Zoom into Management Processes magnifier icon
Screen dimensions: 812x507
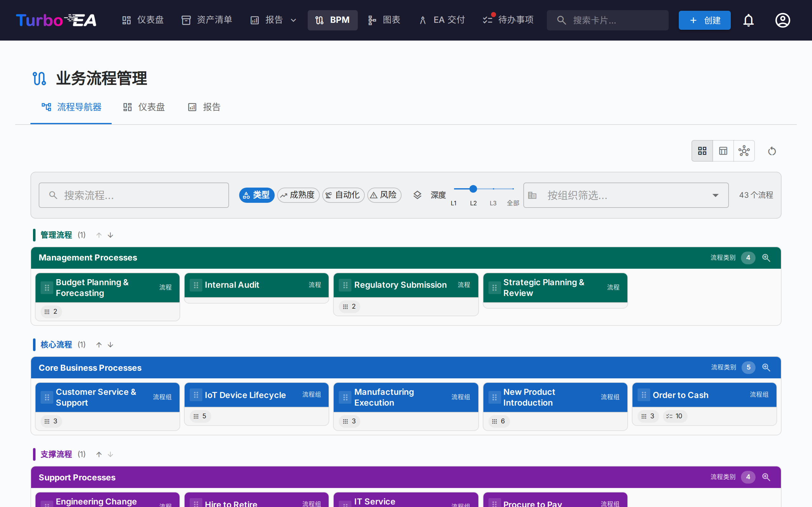[x=766, y=258]
